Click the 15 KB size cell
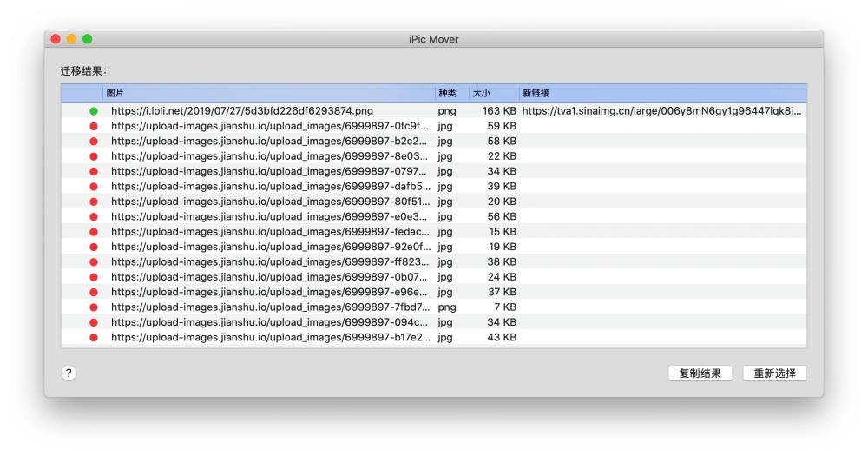868x456 pixels. pyautogui.click(x=502, y=232)
